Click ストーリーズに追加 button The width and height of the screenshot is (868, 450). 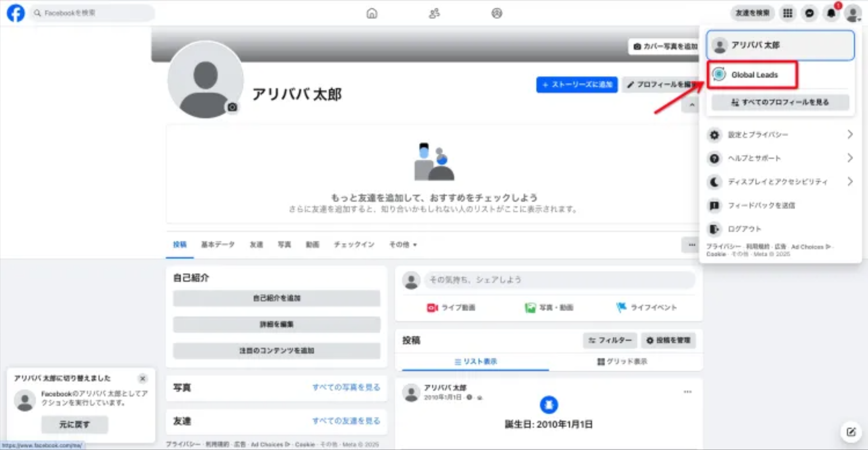pos(577,85)
